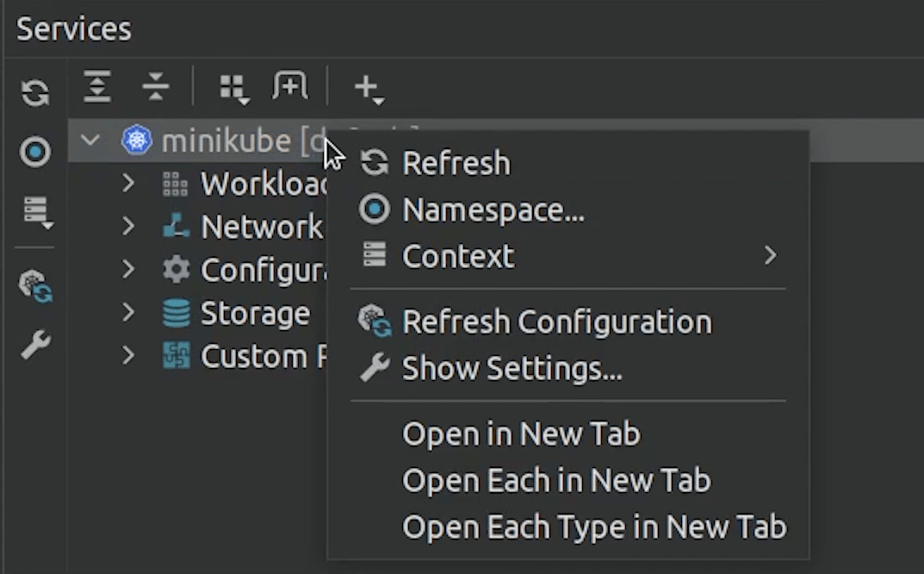Click the Expand All toolbar icon

pyautogui.click(x=97, y=87)
